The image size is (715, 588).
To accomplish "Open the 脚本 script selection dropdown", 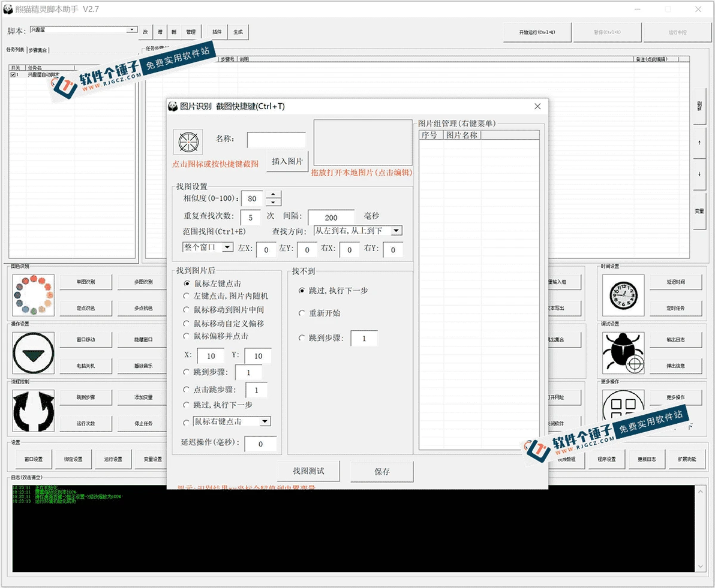I will [132, 29].
